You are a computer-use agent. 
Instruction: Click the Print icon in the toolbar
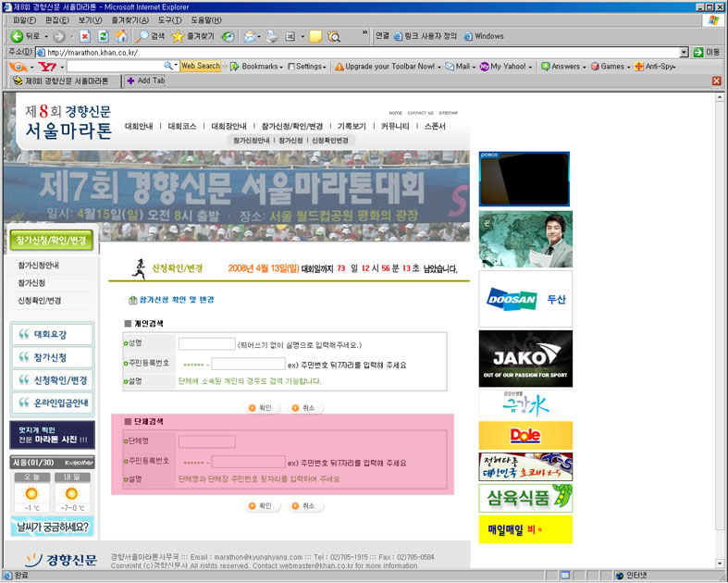[x=271, y=36]
